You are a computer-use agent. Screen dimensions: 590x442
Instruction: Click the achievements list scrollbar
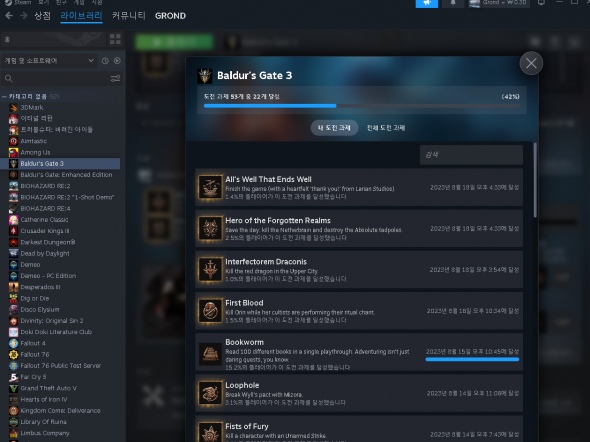(x=535, y=180)
